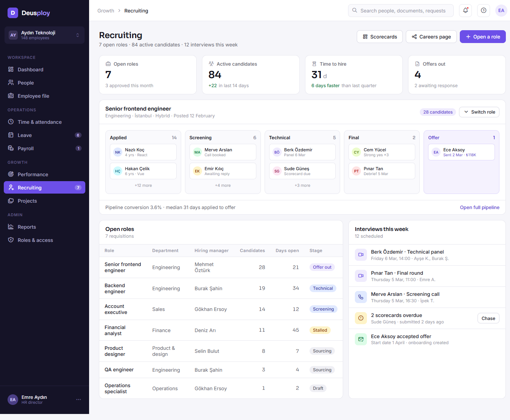Follow the Open full pipeline link
510x420 pixels.
coord(479,208)
